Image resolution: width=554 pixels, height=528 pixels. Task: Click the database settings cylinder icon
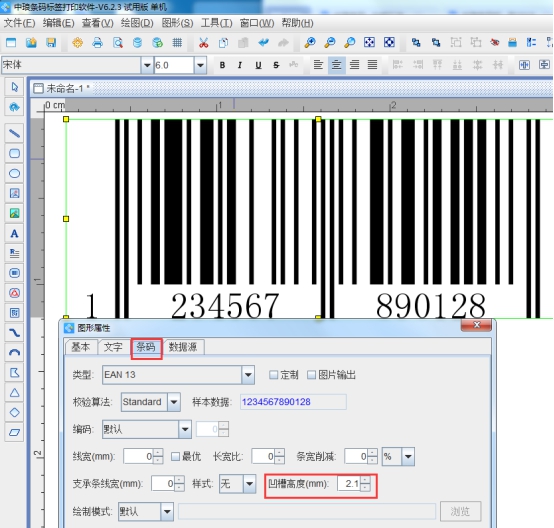137,43
